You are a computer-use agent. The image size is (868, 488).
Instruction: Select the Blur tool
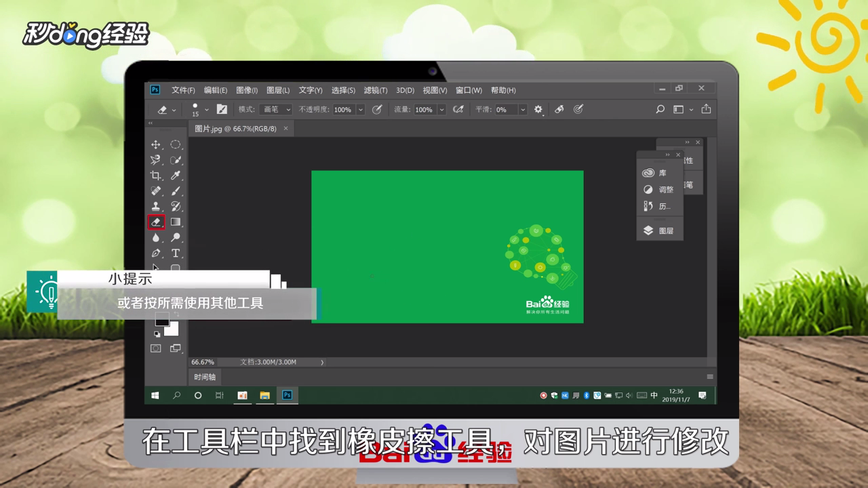click(156, 237)
